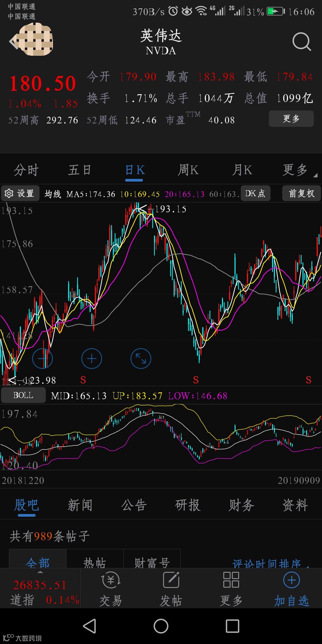
Task: Switch to 分时 intraday chart tab
Action: coord(26,170)
